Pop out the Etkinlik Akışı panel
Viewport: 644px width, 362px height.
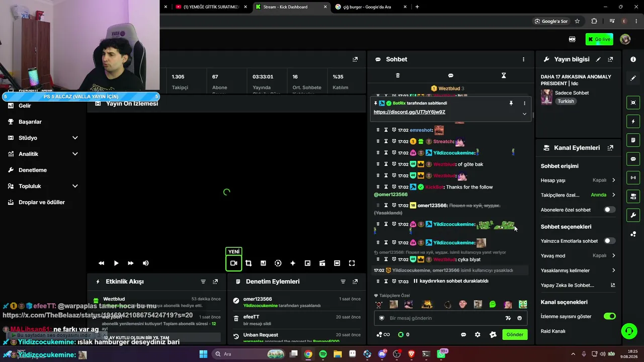[x=215, y=282]
